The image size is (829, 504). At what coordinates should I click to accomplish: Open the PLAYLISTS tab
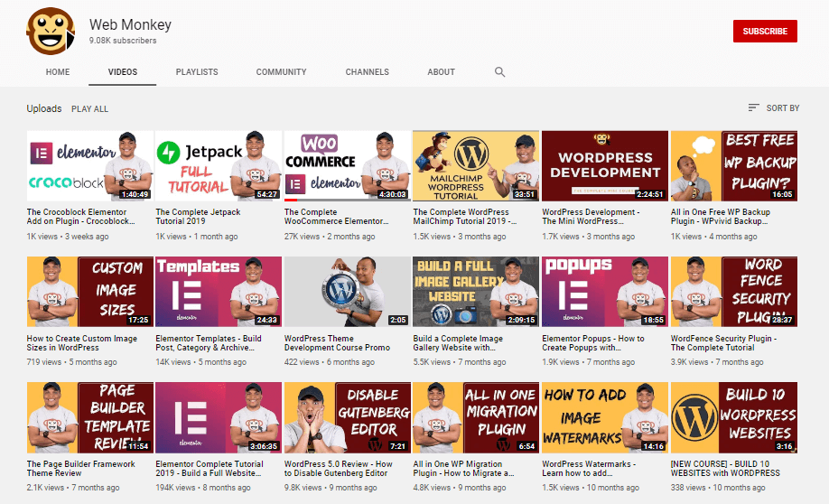[197, 72]
